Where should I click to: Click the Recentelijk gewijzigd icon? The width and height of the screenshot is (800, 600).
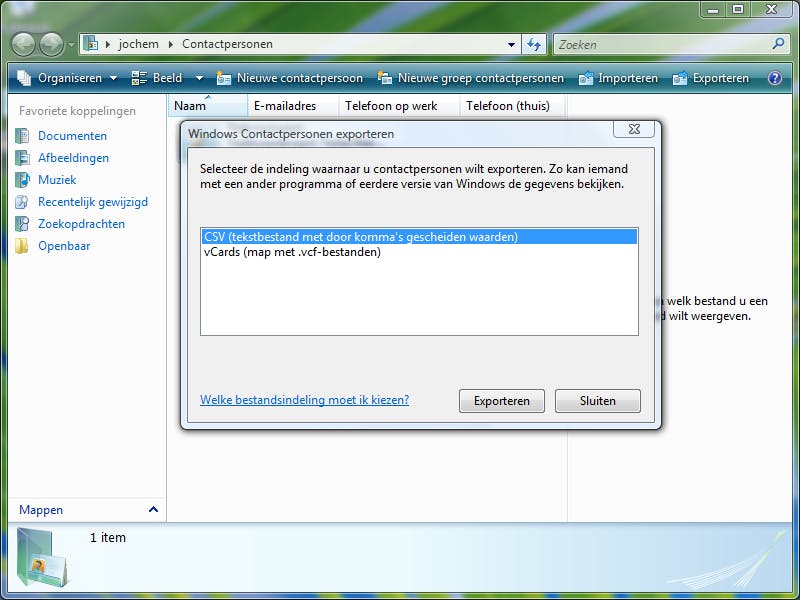(22, 202)
